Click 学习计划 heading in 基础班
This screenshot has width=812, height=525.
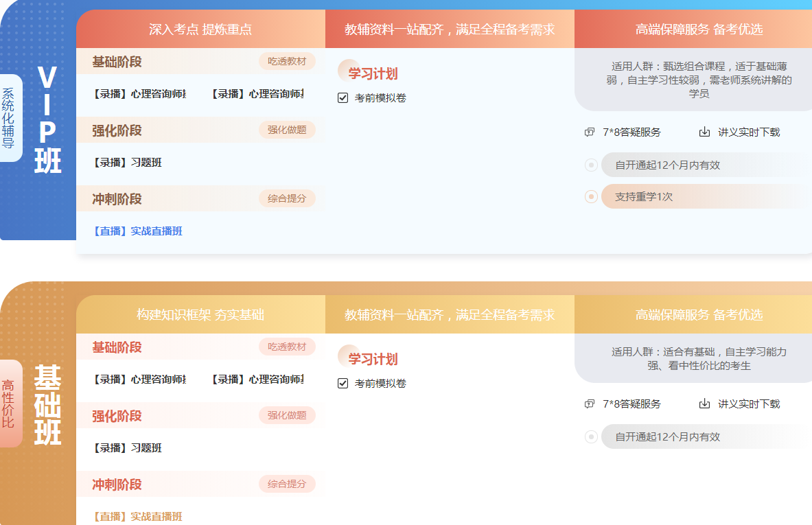point(373,359)
